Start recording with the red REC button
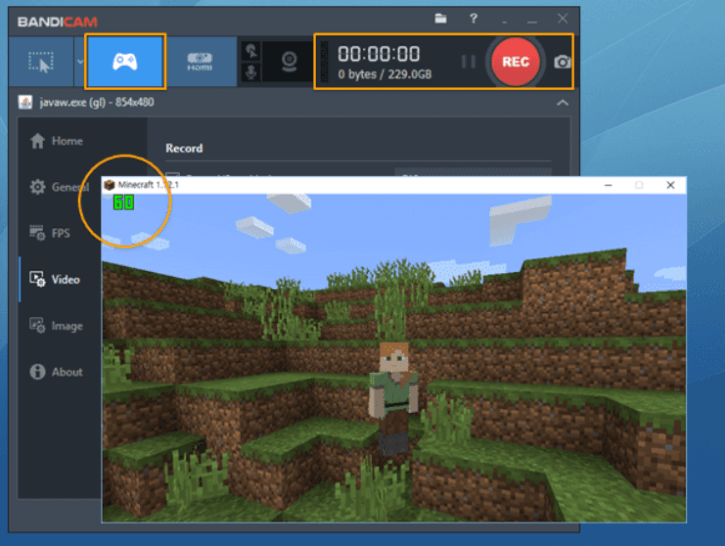Viewport: 725px width, 546px height. [x=515, y=61]
